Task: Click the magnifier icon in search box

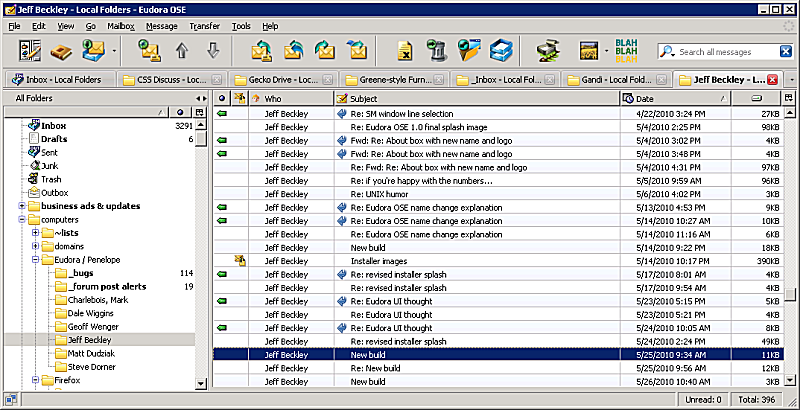Action: [668, 51]
